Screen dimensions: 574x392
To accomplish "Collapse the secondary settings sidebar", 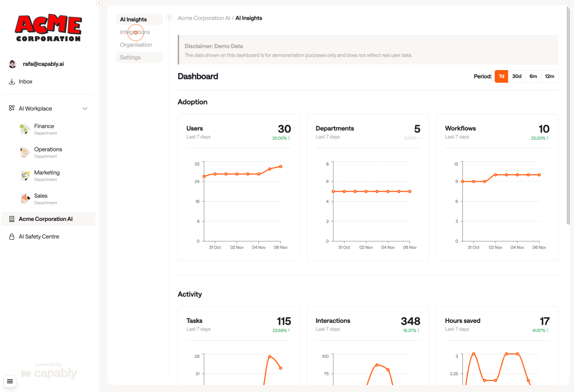I will tap(170, 18).
